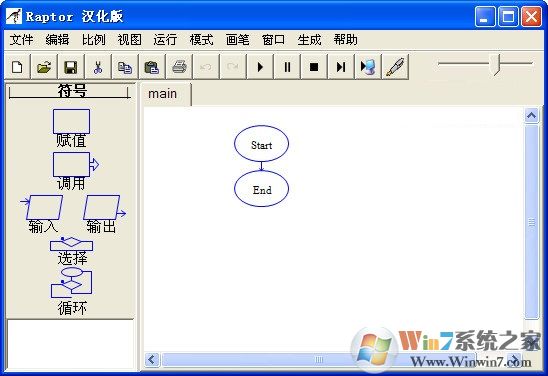Click the Open folder toolbar icon
548x376 pixels.
pos(44,66)
